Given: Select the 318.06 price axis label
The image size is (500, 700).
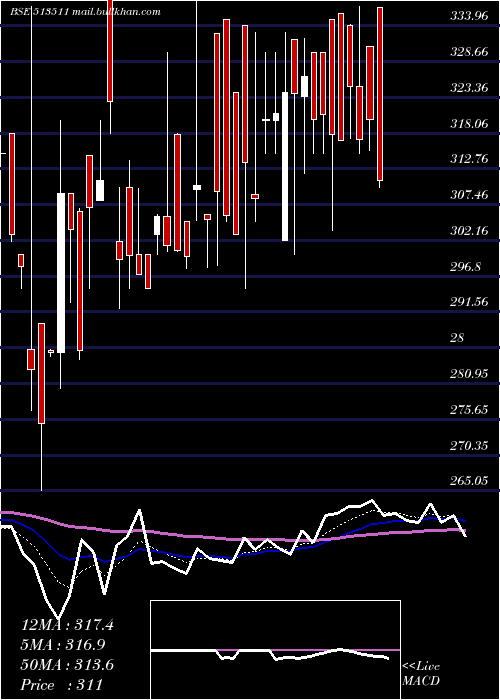Looking at the screenshot, I should click(x=470, y=124).
